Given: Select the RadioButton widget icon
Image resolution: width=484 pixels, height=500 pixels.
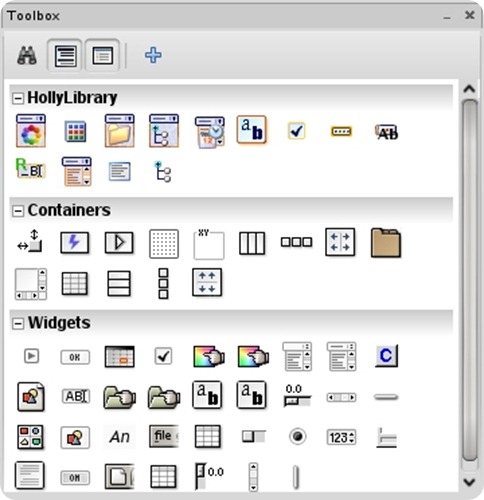Looking at the screenshot, I should [297, 436].
